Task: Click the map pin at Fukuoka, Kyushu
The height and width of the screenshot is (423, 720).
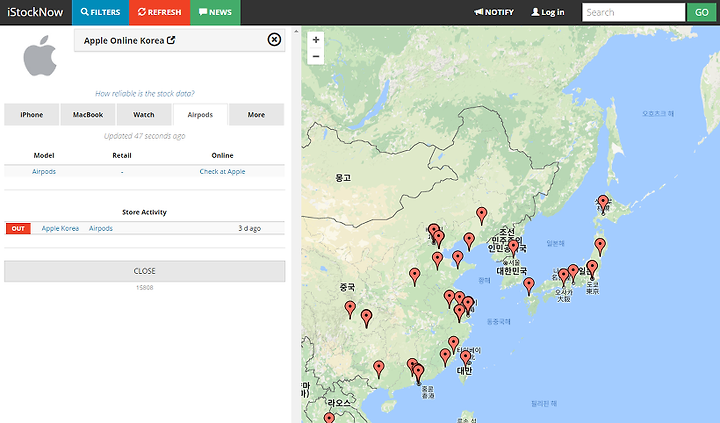Action: pyautogui.click(x=529, y=286)
